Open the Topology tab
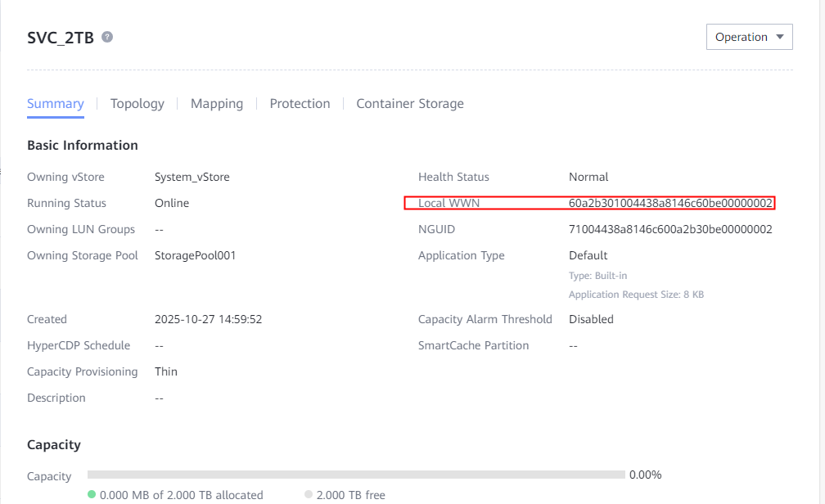The width and height of the screenshot is (825, 504). [x=137, y=104]
